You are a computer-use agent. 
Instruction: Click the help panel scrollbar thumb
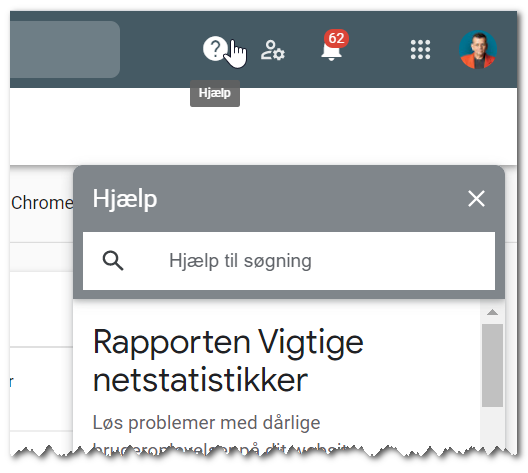(492, 365)
